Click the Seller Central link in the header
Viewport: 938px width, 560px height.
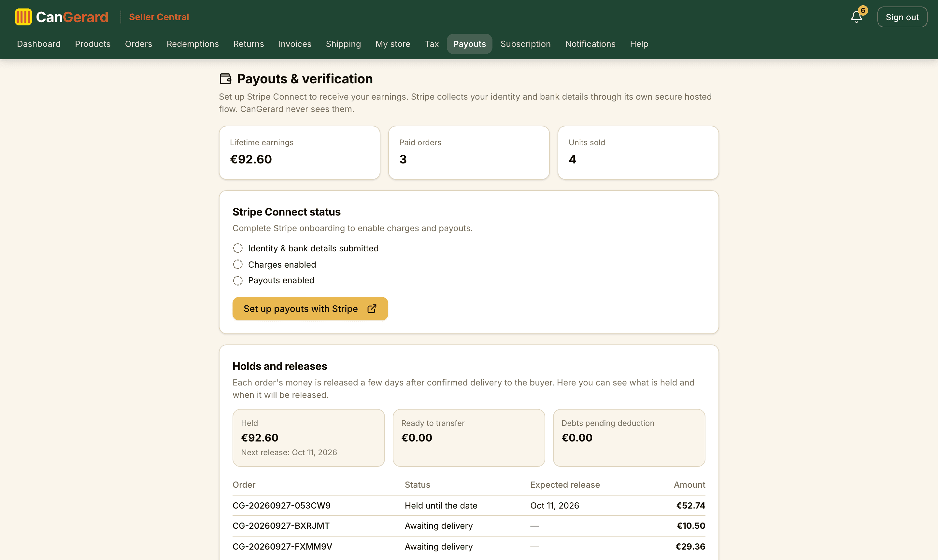coord(159,17)
